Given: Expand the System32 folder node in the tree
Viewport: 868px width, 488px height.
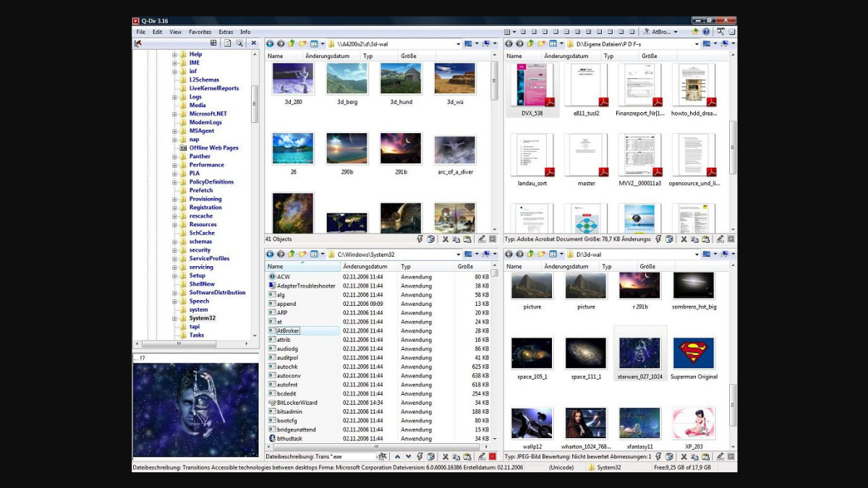Looking at the screenshot, I should pos(174,318).
